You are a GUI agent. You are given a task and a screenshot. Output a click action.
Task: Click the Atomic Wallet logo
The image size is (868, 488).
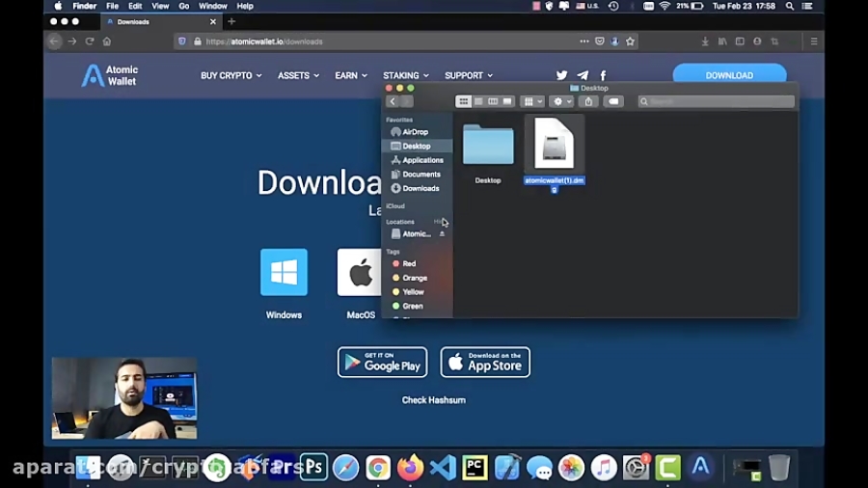(110, 75)
